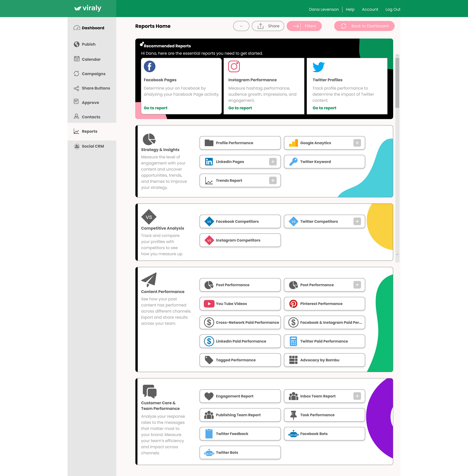This screenshot has width=468, height=476.
Task: Click the Filters button
Action: click(304, 26)
